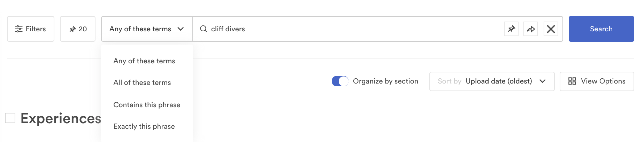
Task: Open the Sort by Upload date dropdown
Action: 492,81
